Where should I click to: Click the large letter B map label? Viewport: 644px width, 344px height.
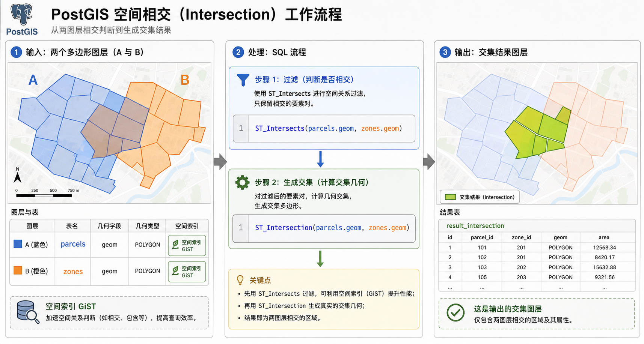click(x=185, y=80)
